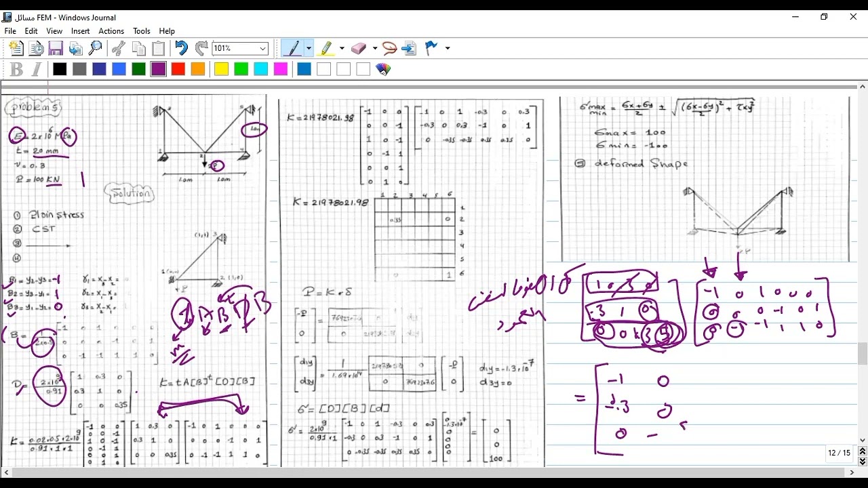The width and height of the screenshot is (868, 488).
Task: Open the Help menu
Action: (167, 31)
